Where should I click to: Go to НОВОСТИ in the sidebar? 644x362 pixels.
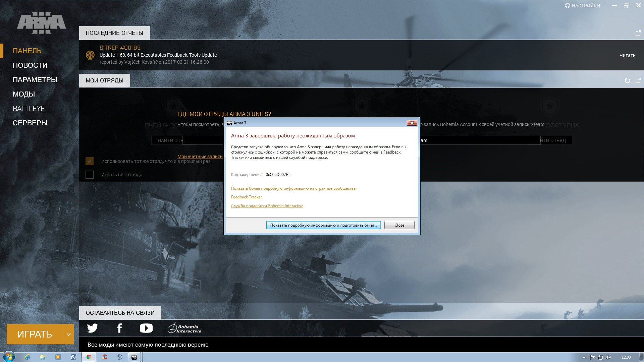click(x=30, y=65)
